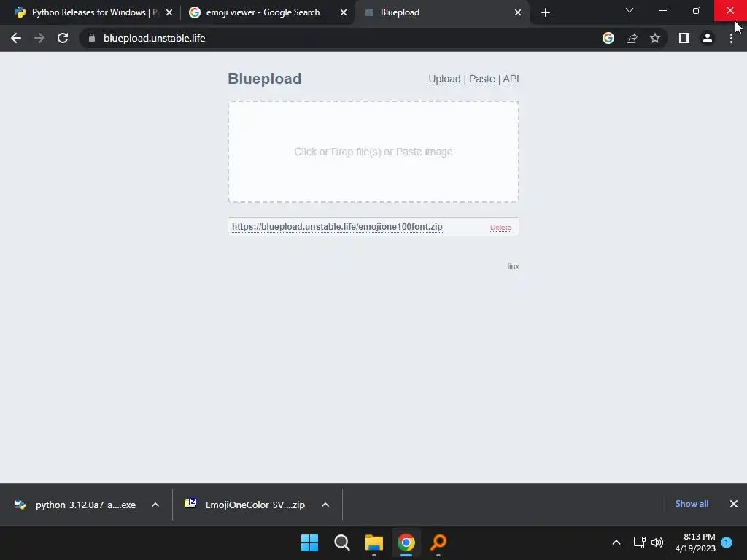Expand options for python exe download
Screen dimensions: 747x560
point(155,505)
